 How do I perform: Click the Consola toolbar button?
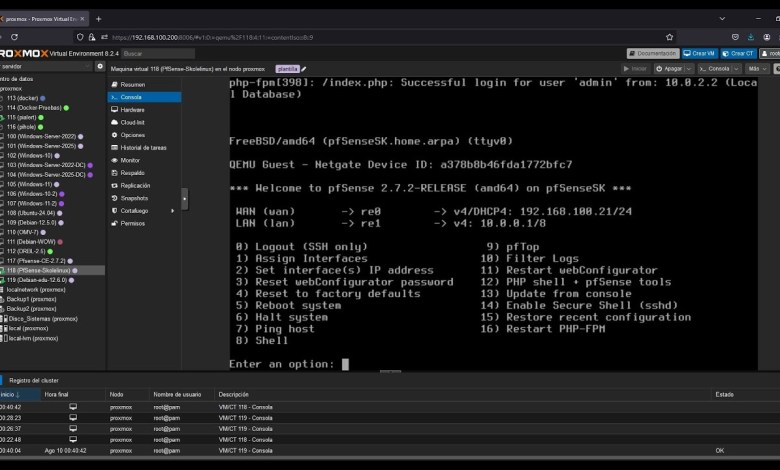pyautogui.click(x=715, y=69)
